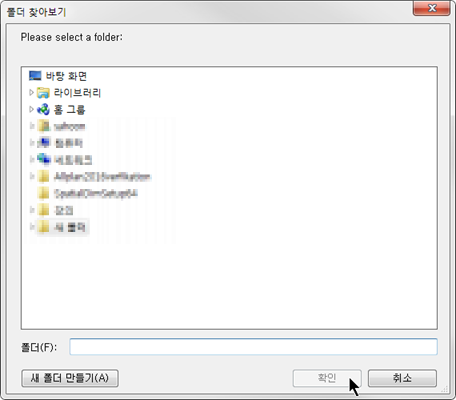Image resolution: width=456 pixels, height=400 pixels.
Task: Click the 컴퓨터 computer icon in the tree
Action: point(44,143)
